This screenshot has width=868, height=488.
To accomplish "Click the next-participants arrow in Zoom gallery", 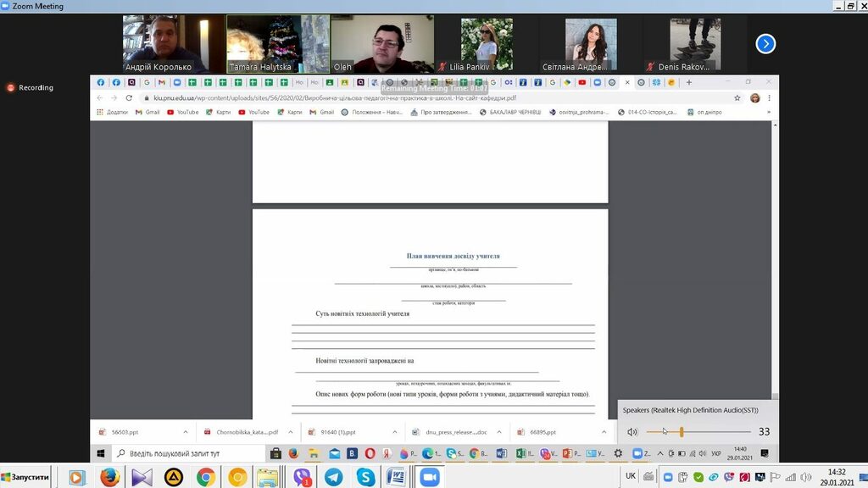I will point(765,43).
